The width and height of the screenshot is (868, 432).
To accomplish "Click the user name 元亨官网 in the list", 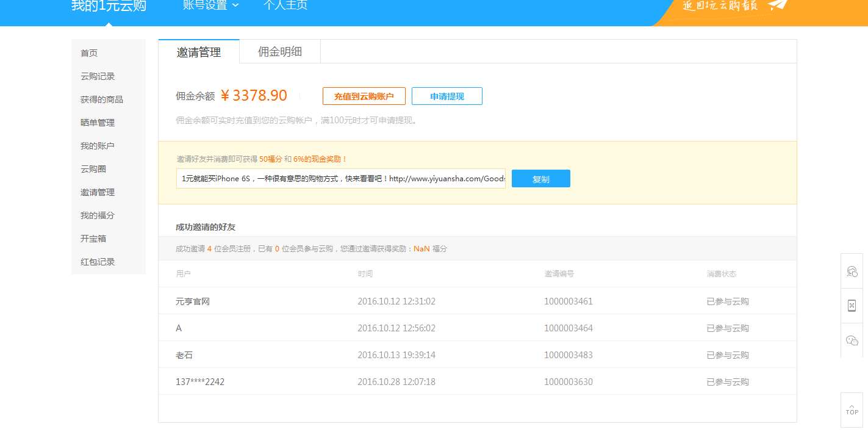I will [x=193, y=301].
